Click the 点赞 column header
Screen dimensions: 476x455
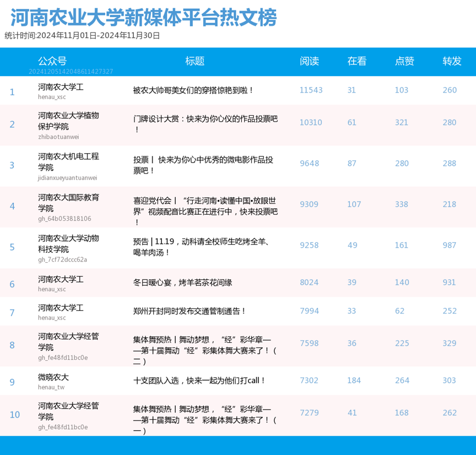[405, 61]
